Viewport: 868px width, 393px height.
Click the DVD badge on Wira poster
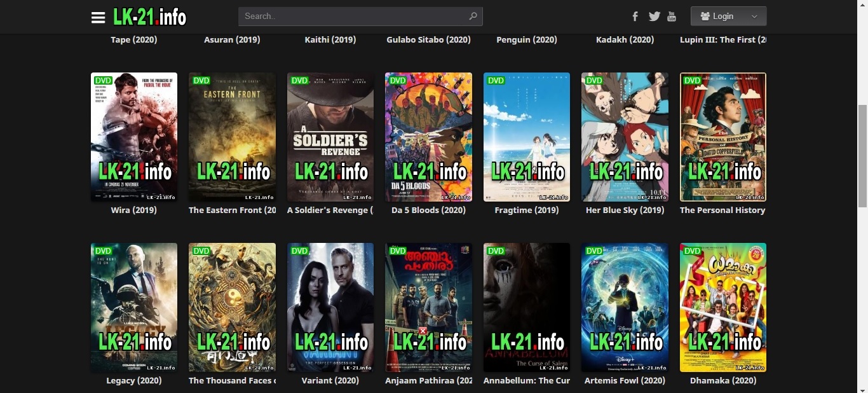103,81
